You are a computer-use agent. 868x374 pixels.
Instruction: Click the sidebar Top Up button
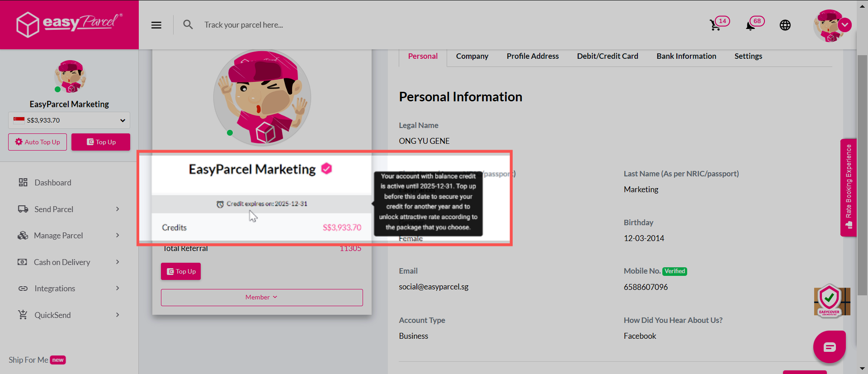[x=101, y=142]
